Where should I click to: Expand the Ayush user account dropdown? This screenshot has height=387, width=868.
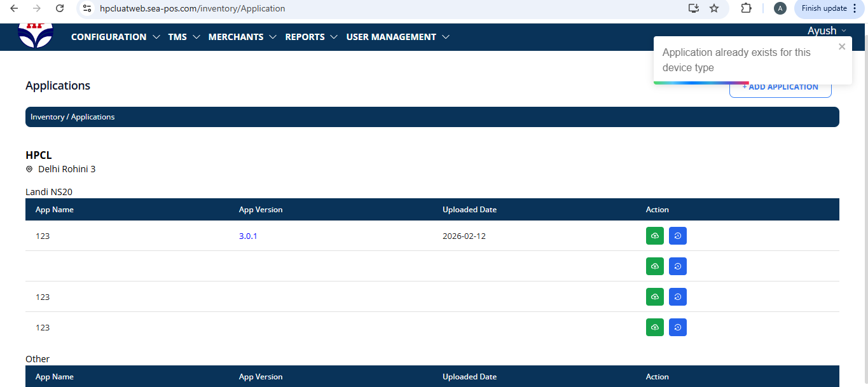click(827, 31)
